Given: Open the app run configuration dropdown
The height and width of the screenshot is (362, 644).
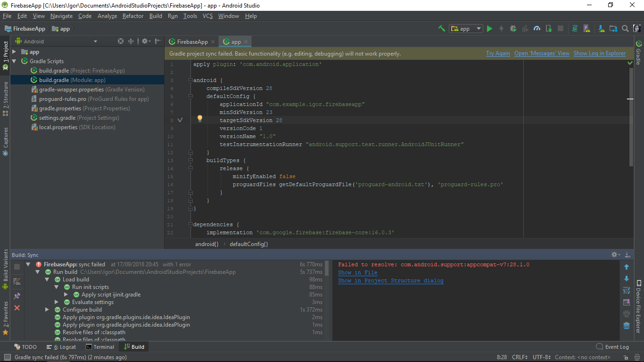Looking at the screenshot, I should click(466, 28).
